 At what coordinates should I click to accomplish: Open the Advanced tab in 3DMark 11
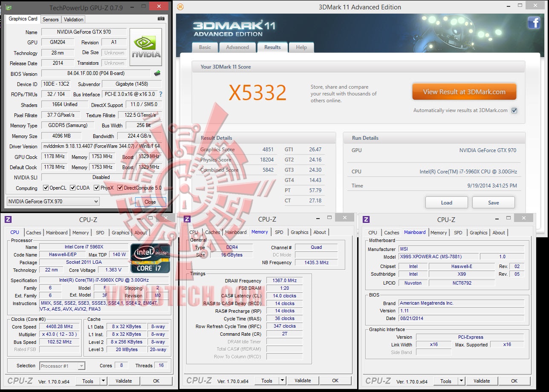[237, 47]
